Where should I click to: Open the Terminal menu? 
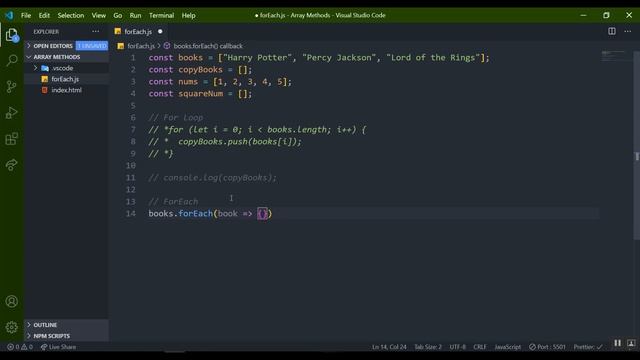click(161, 16)
